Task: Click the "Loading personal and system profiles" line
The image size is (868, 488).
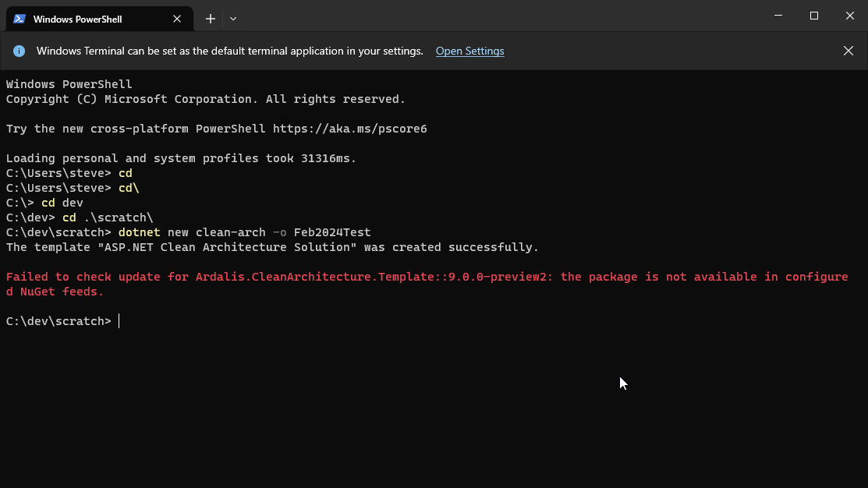Action: [x=181, y=158]
